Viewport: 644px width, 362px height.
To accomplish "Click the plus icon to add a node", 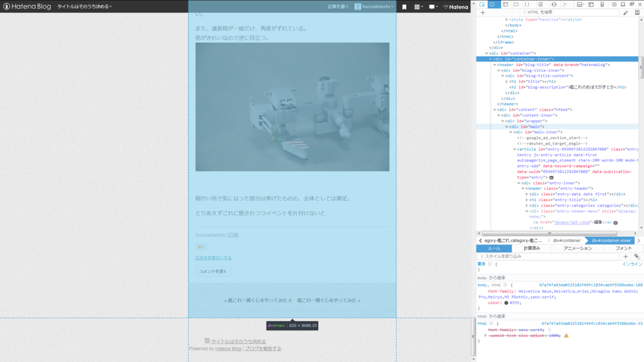I will (482, 13).
